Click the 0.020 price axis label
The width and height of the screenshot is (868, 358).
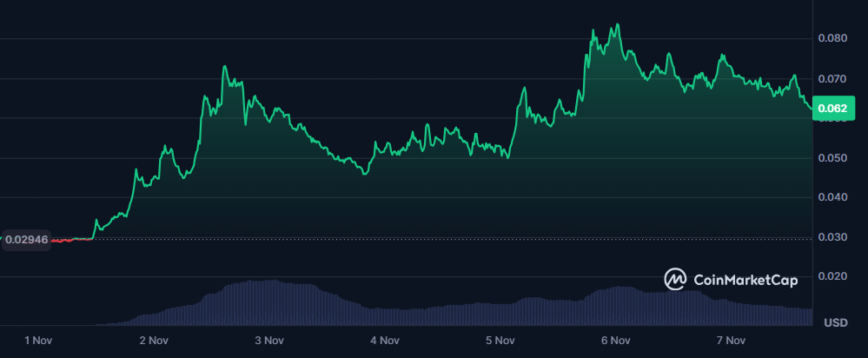(832, 276)
